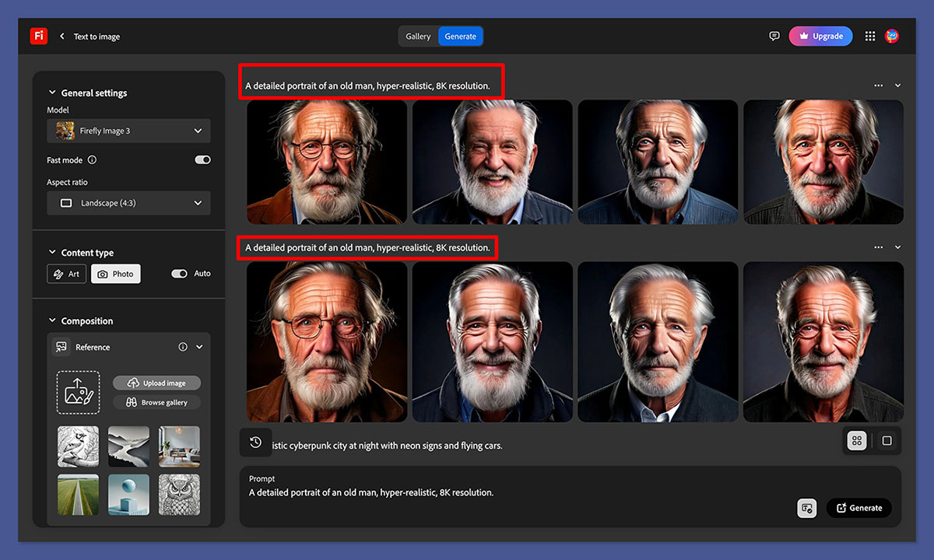
Task: Toggle Fast mode switch
Action: (202, 159)
